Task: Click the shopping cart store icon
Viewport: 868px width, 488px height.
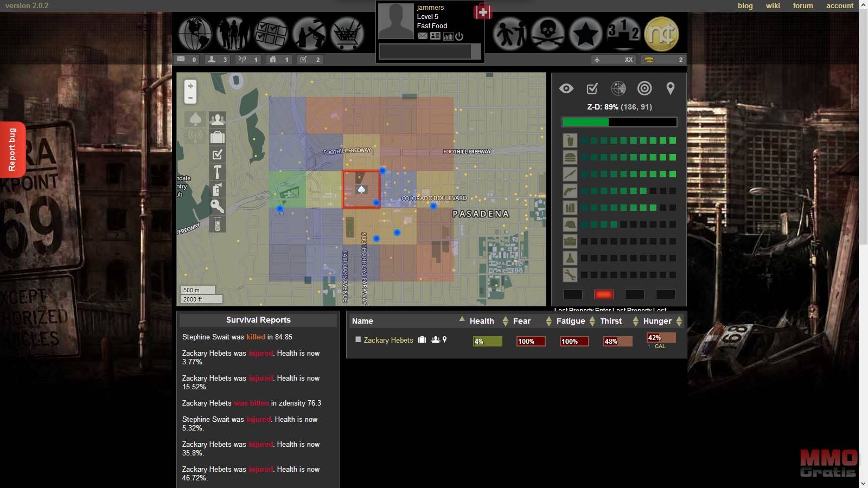Action: pyautogui.click(x=347, y=34)
